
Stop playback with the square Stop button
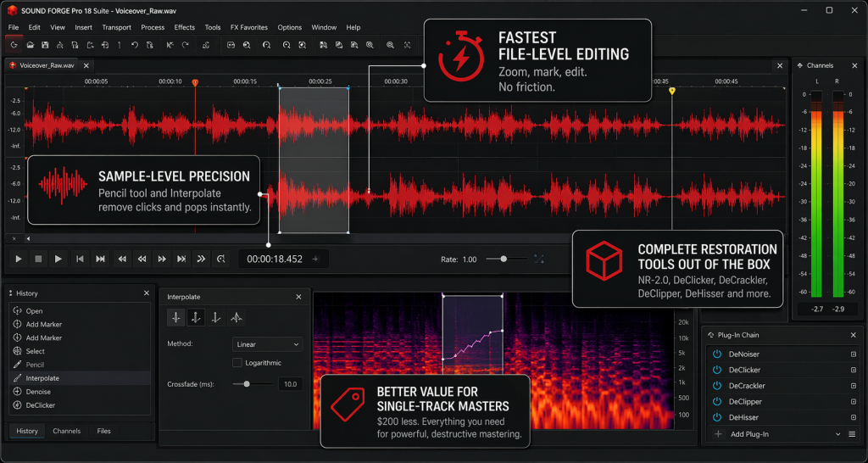click(x=38, y=259)
